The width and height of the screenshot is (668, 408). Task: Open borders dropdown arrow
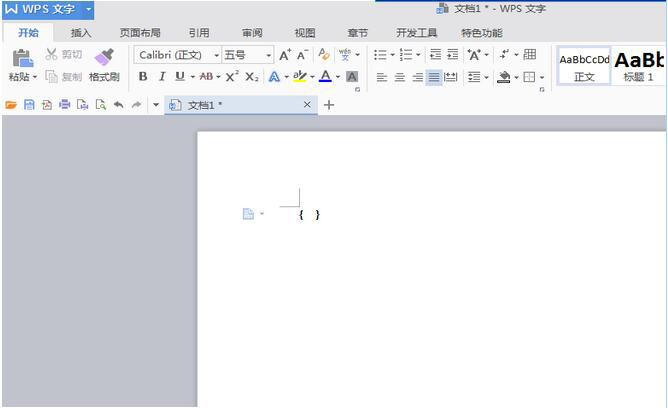[x=542, y=78]
